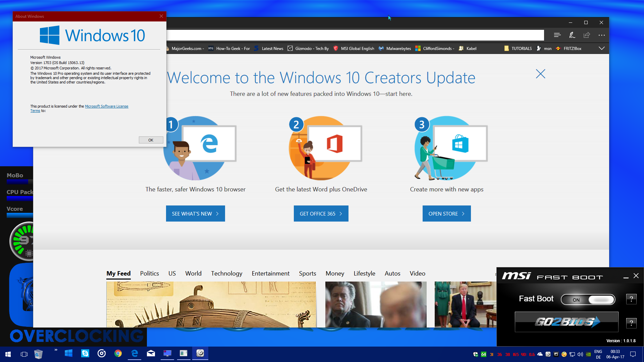Image resolution: width=644 pixels, height=362 pixels.
Task: Click volume speaker tray icon
Action: (580, 354)
